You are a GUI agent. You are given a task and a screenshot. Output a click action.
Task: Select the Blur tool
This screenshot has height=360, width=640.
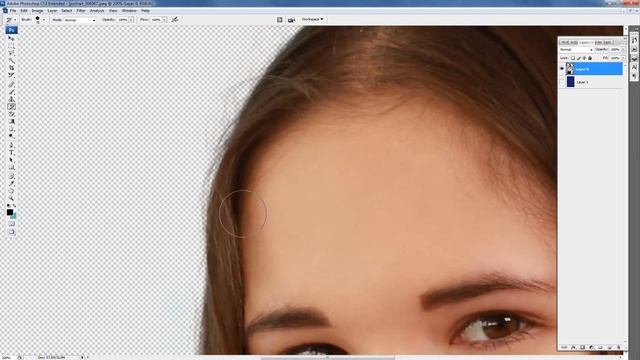[11, 129]
